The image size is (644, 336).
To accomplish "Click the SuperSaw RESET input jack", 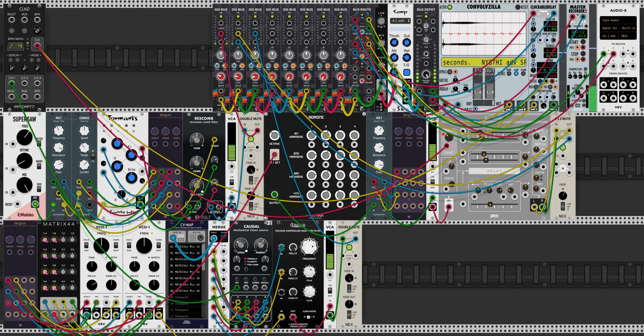I will pyautogui.click(x=17, y=204).
